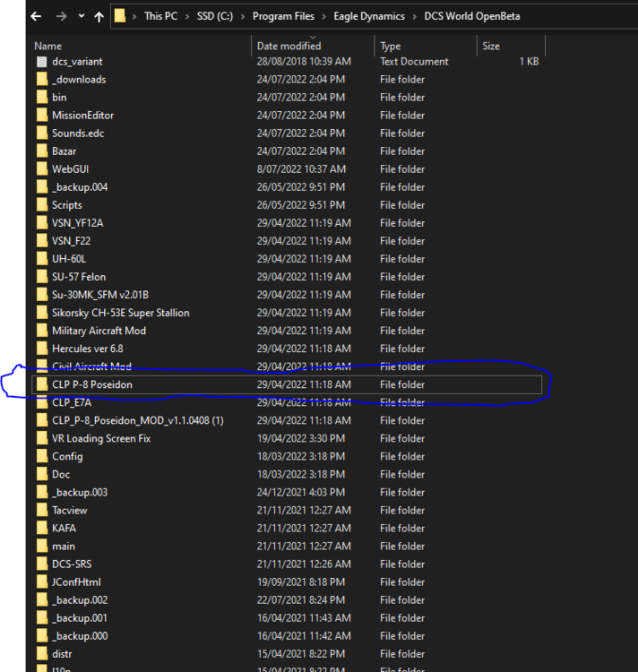Select the WebGUI folder icon
Image resolution: width=638 pixels, height=672 pixels.
coord(41,169)
